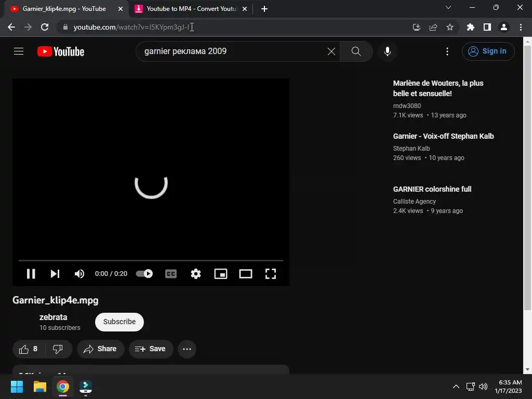Viewport: 532px width, 399px height.
Task: Mute the video volume speaker icon
Action: [x=79, y=274]
